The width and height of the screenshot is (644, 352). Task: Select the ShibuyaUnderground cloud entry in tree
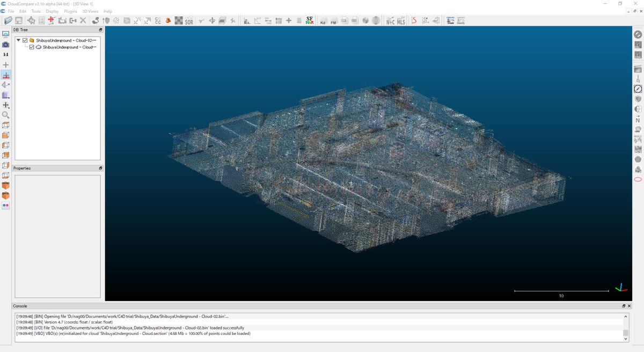[x=69, y=47]
